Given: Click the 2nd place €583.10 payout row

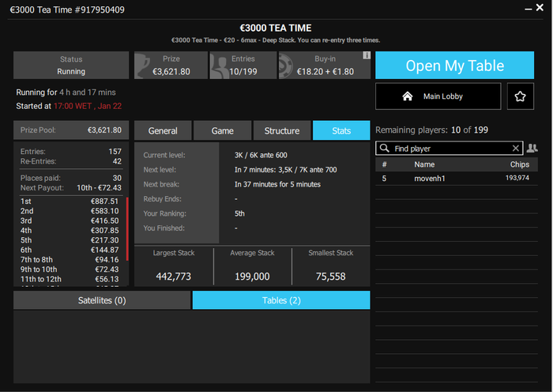Looking at the screenshot, I should click(x=70, y=211).
